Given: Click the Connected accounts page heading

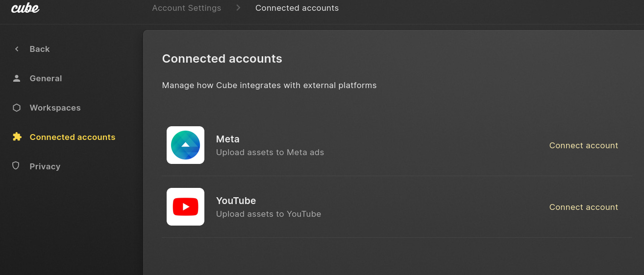Looking at the screenshot, I should [x=222, y=59].
